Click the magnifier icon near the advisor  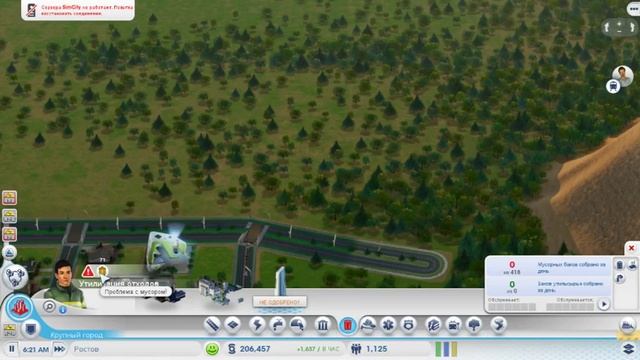pos(49,306)
